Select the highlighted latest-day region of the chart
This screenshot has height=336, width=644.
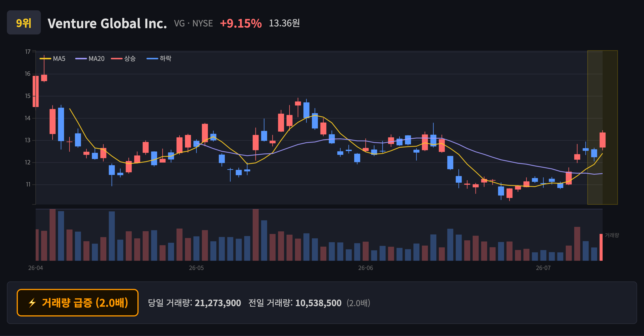tap(602, 127)
